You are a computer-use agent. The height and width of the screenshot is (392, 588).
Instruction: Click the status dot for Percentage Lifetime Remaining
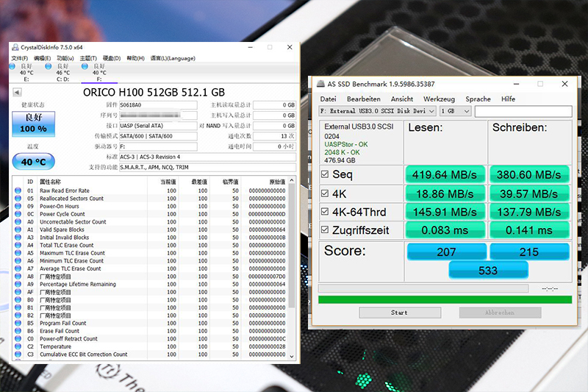tap(18, 284)
